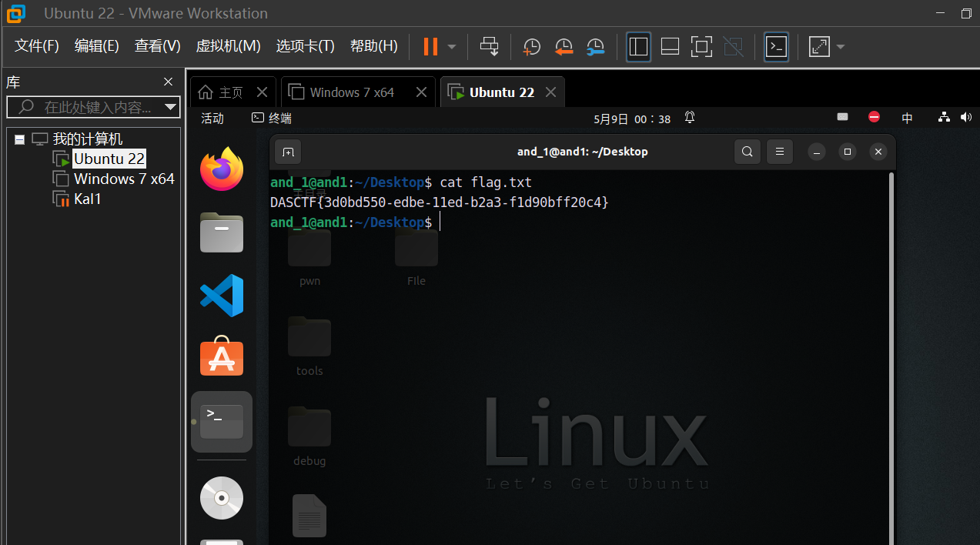
Task: Open the power options dropdown arrow
Action: point(452,46)
